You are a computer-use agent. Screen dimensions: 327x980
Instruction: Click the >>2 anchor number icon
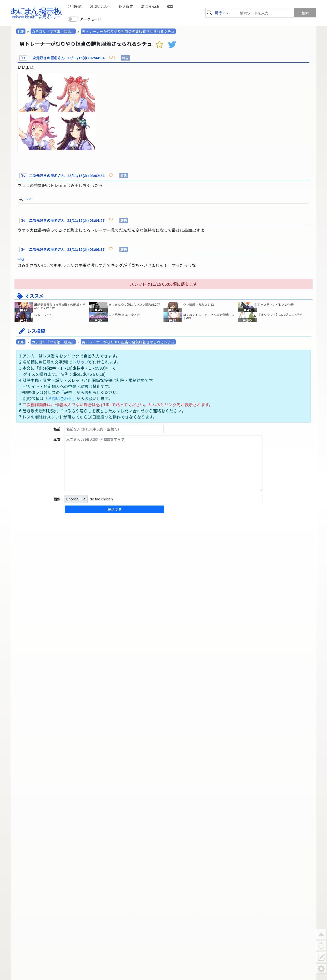(x=23, y=176)
